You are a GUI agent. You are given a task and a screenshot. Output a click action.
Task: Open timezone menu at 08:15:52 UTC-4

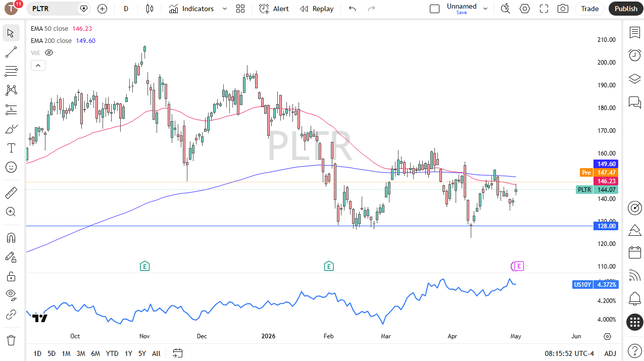point(570,353)
